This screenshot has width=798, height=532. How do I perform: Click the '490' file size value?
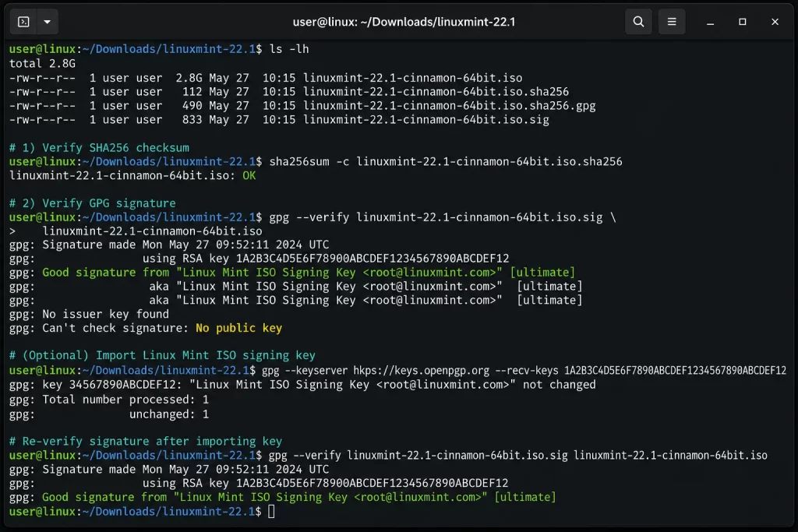click(x=192, y=106)
